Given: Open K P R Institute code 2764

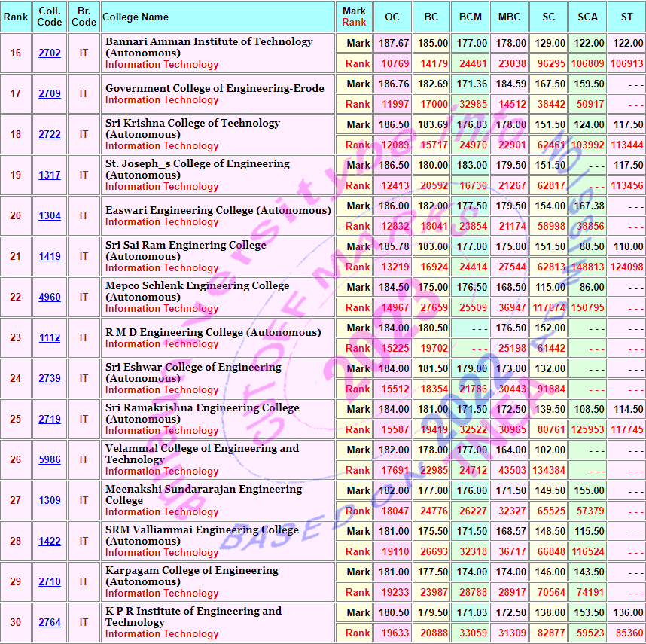Looking at the screenshot, I should point(50,623).
